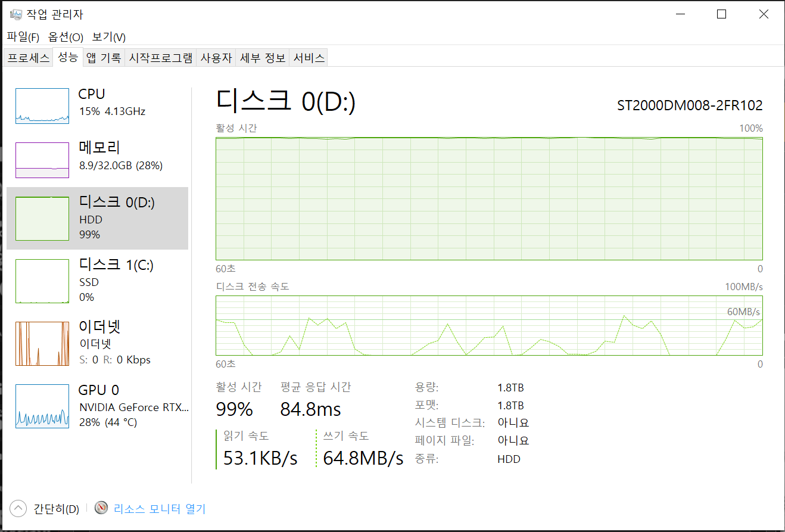Select the 디스크 1(C:) mini graph
Image resolution: width=785 pixels, height=532 pixels.
(x=42, y=281)
